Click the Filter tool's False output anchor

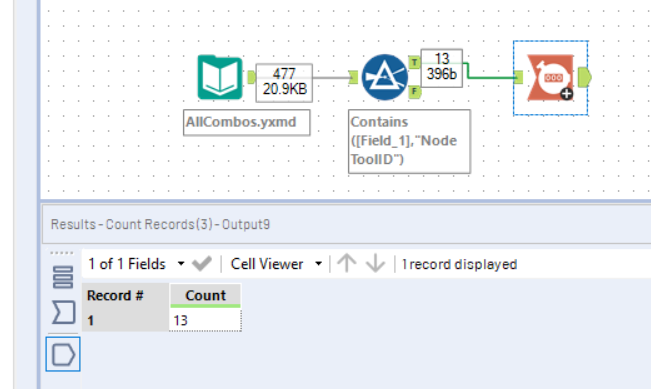[414, 92]
